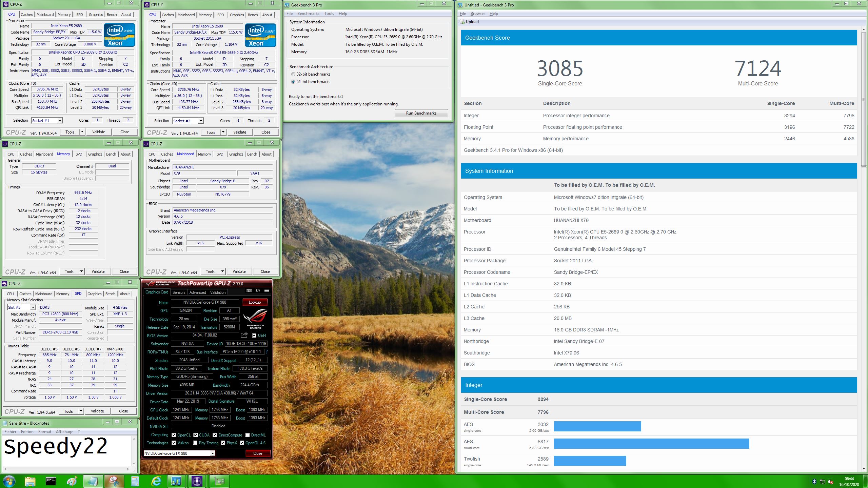
Task: Launch Internet Explorer from the taskbar
Action: (x=156, y=481)
